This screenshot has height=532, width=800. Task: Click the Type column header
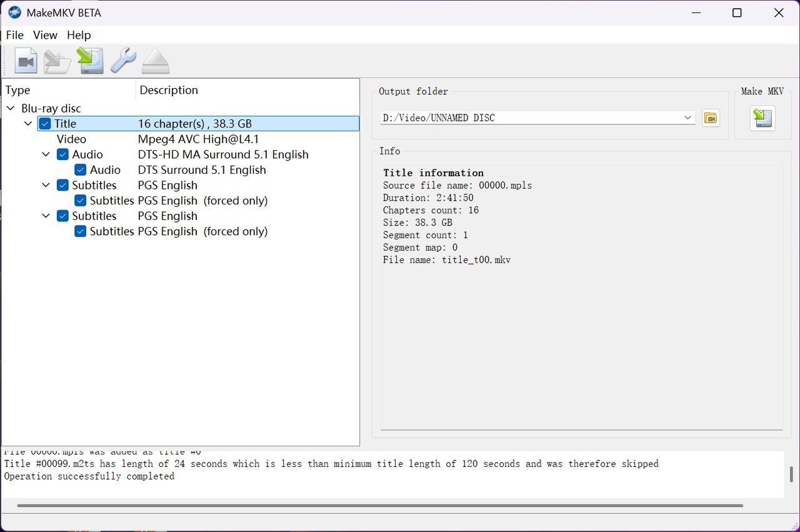(69, 90)
